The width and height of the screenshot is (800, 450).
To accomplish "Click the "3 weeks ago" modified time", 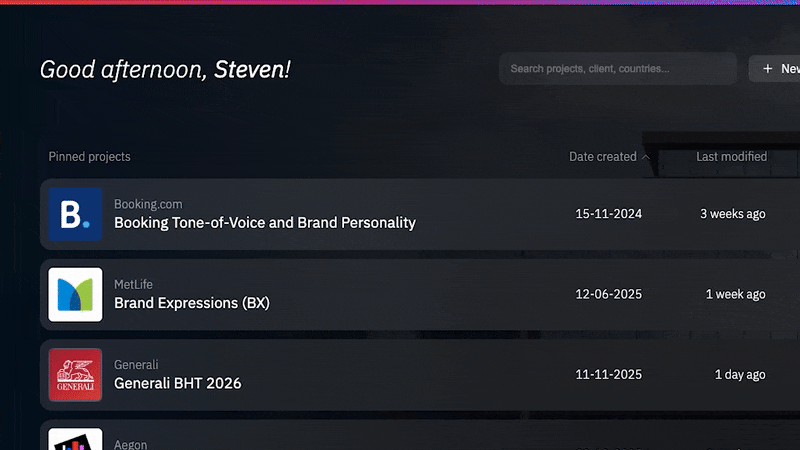I will pyautogui.click(x=733, y=214).
